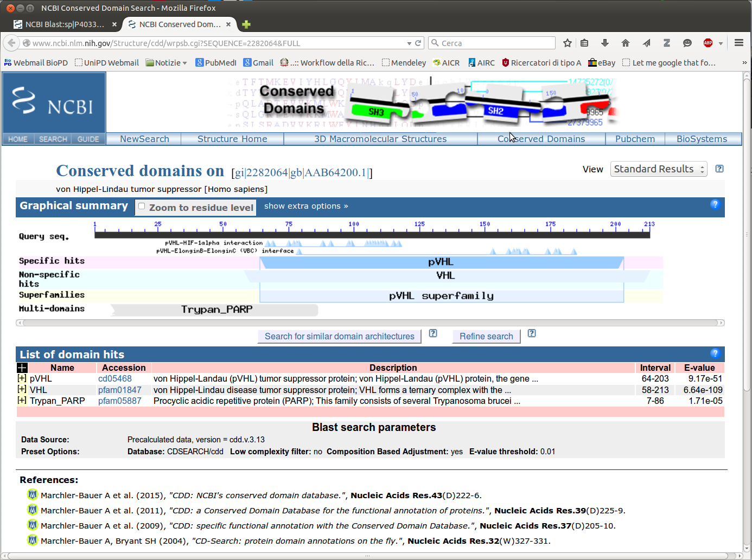Open the View Standard Results dropdown
752x560 pixels.
click(659, 169)
